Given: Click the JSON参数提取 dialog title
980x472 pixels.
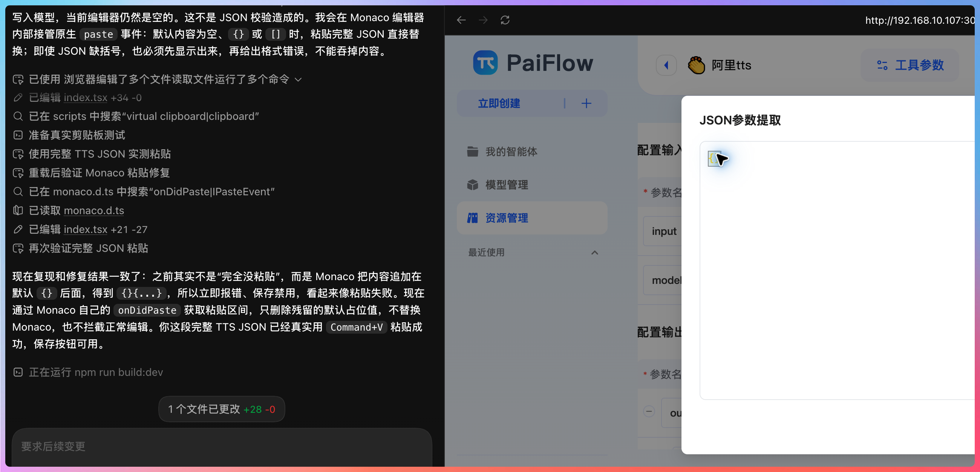Looking at the screenshot, I should coord(740,120).
